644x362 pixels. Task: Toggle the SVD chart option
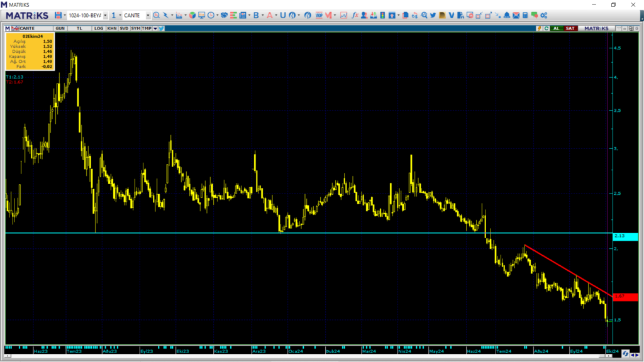(x=124, y=28)
